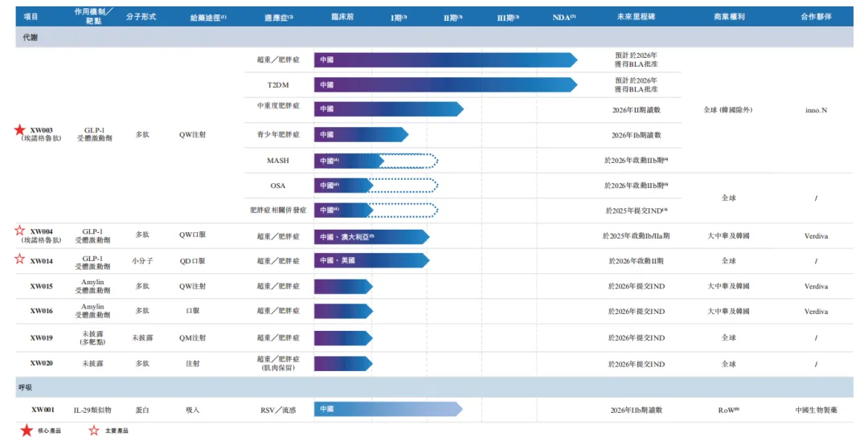Viewport: 868px width, 441px height.
Task: Click the OSA indication label
Action: 277,186
